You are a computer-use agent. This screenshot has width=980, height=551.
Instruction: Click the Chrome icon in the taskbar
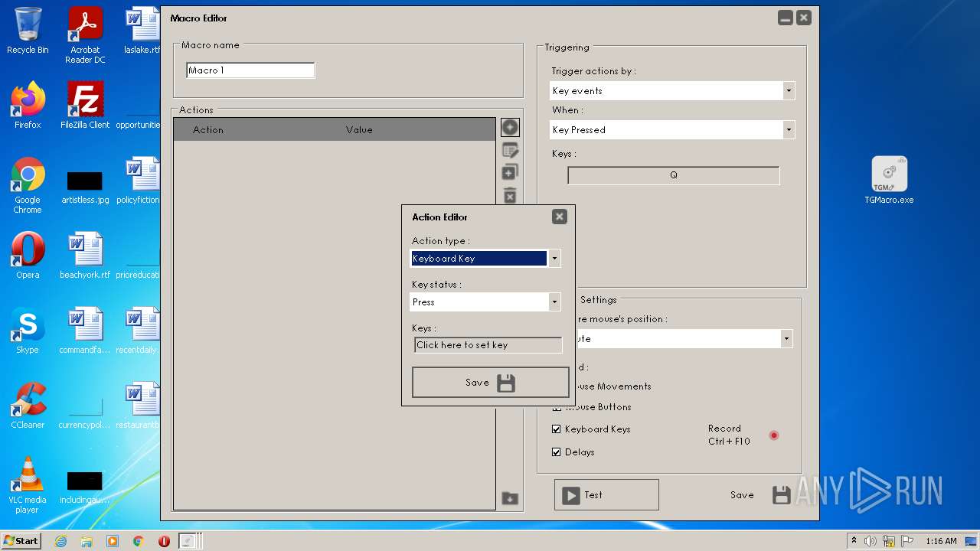(138, 541)
